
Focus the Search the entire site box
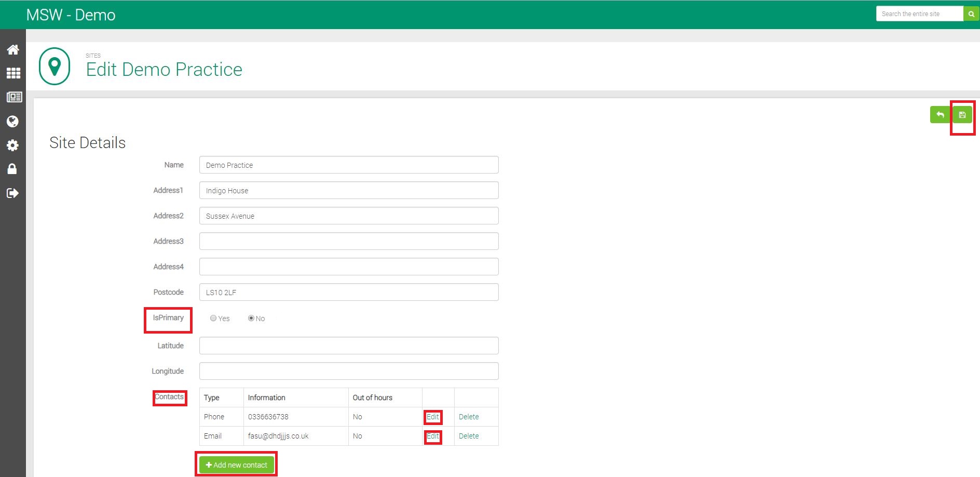[x=919, y=14]
